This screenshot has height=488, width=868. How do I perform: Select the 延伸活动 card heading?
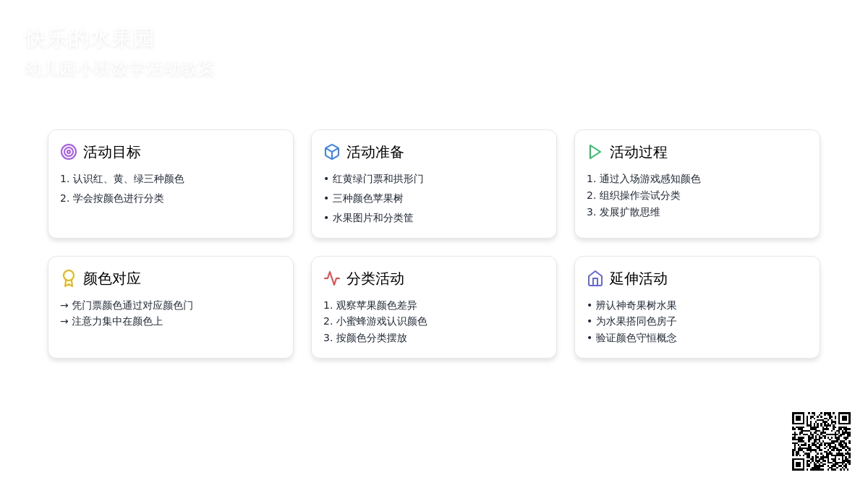coord(638,278)
